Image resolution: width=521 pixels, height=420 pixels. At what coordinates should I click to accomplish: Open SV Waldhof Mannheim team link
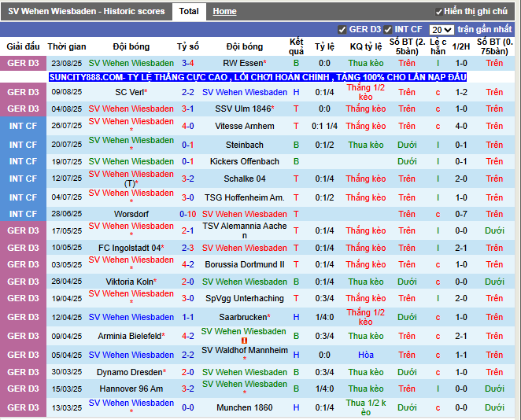point(245,350)
